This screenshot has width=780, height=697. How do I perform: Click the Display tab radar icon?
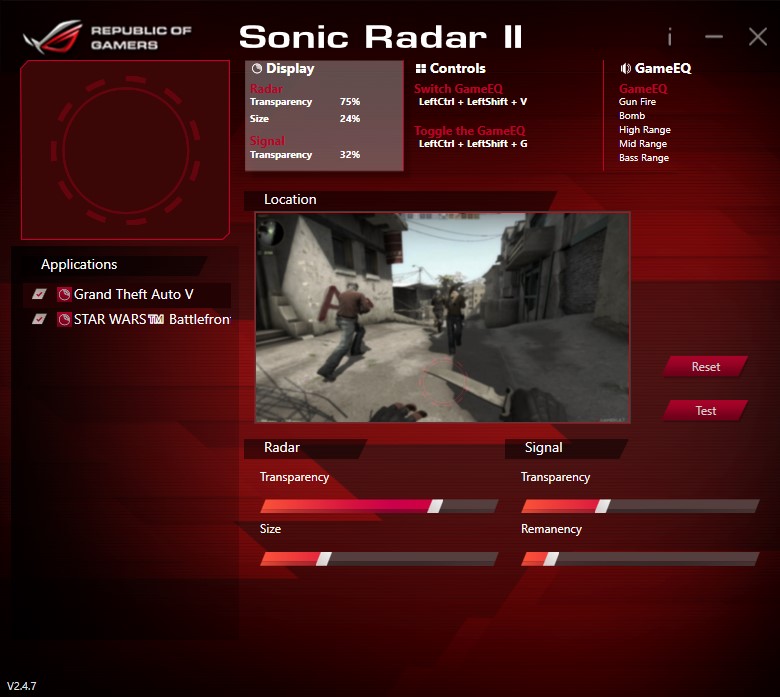pyautogui.click(x=257, y=69)
